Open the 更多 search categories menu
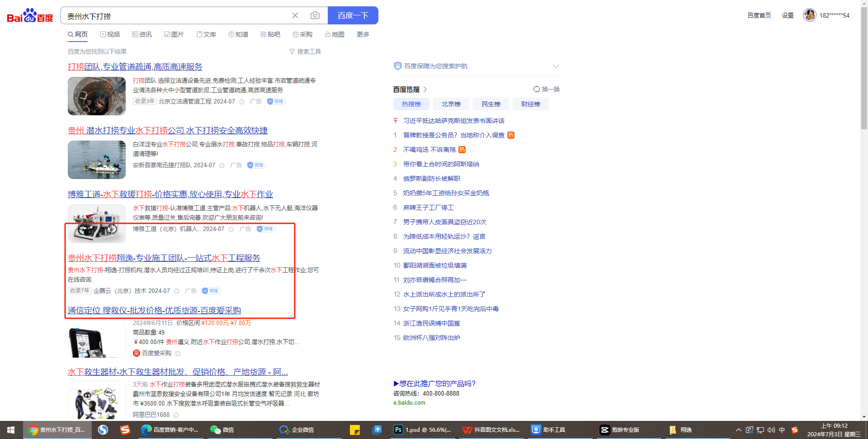This screenshot has height=439, width=868. tap(363, 35)
